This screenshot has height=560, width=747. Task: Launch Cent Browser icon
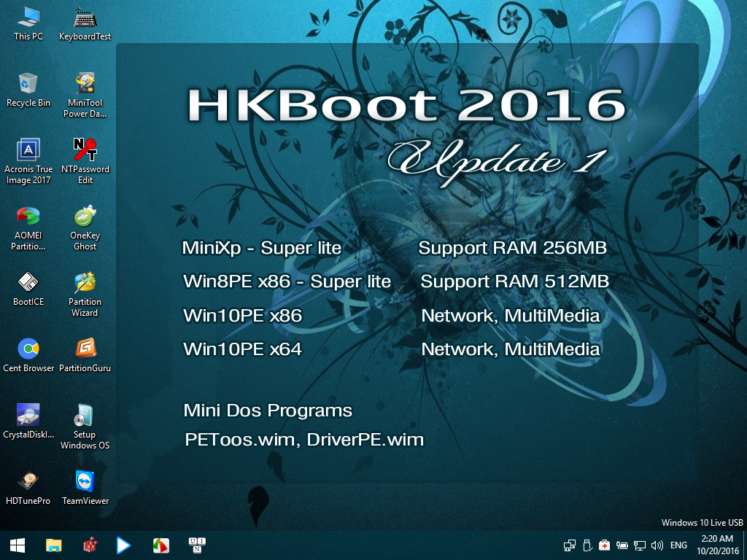click(x=28, y=355)
